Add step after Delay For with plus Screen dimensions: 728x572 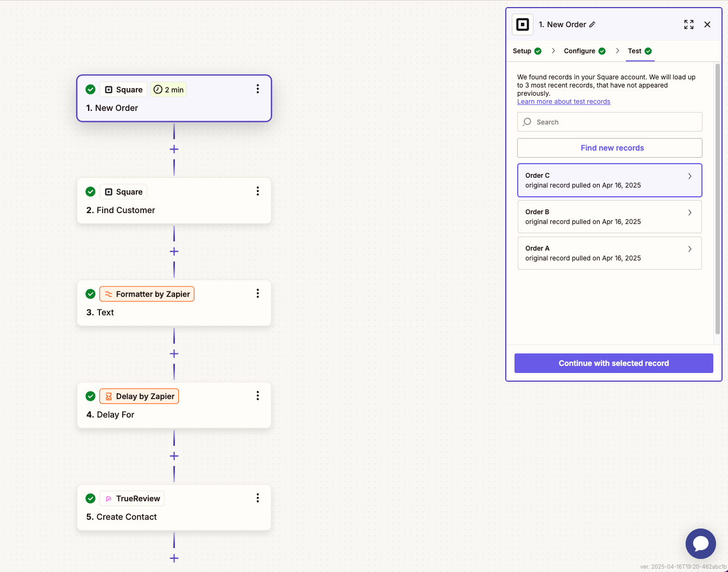click(x=174, y=456)
